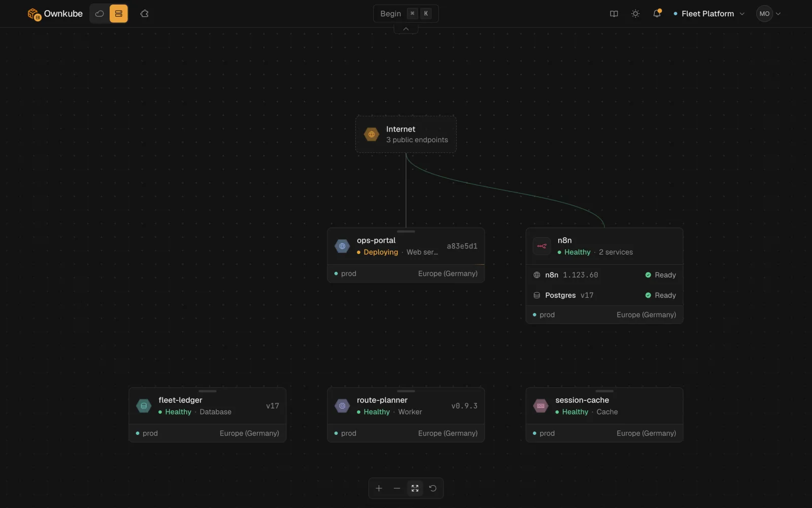Switch to the cloud view toggle
This screenshot has width=812, height=508.
pos(99,14)
